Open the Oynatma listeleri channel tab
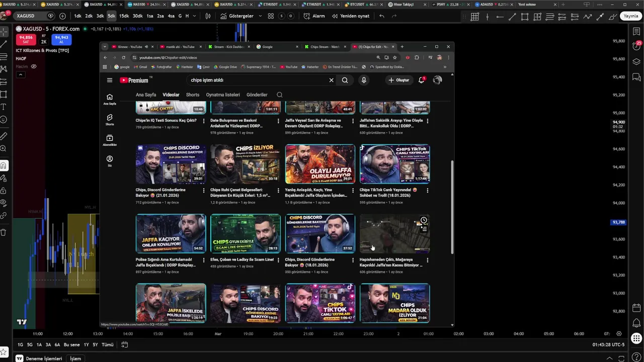The image size is (644, 362). point(223,95)
